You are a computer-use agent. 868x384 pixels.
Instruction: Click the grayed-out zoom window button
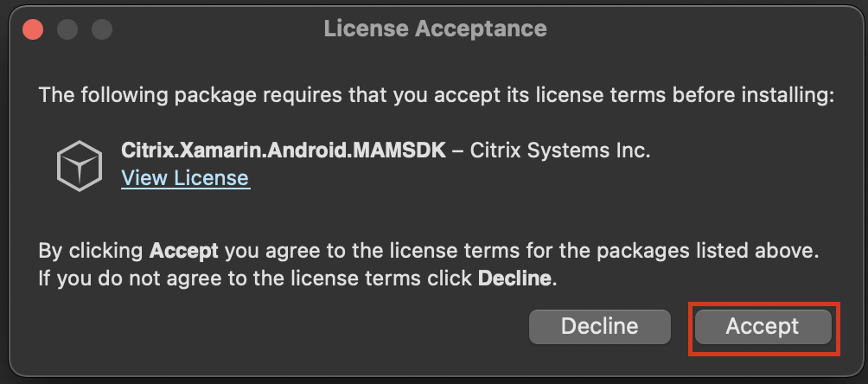click(102, 29)
